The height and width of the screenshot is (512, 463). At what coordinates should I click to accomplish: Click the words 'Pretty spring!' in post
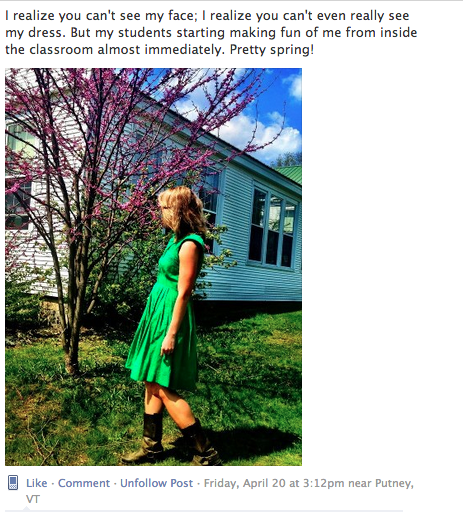coord(272,50)
